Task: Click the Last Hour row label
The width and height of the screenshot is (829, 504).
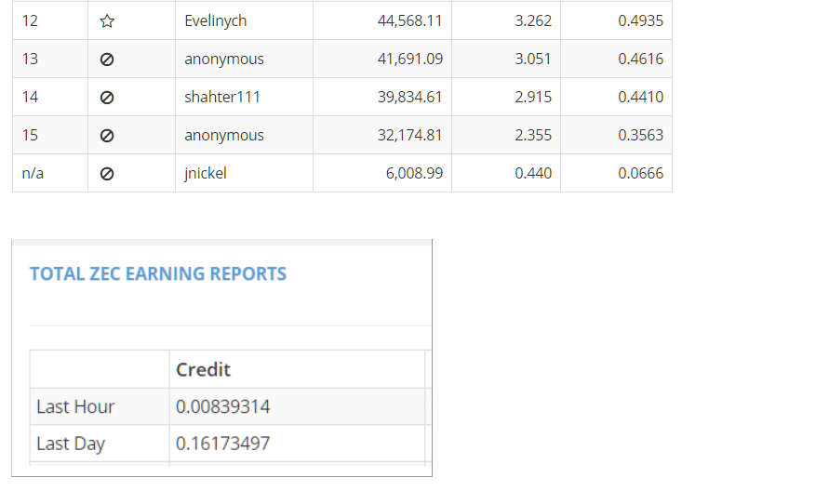Action: pos(75,406)
